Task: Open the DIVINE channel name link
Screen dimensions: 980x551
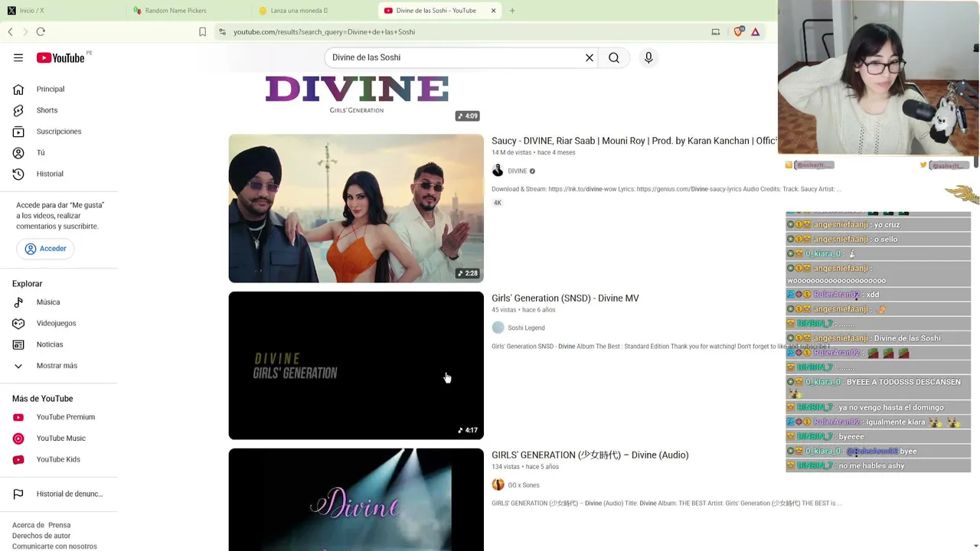Action: pos(518,171)
